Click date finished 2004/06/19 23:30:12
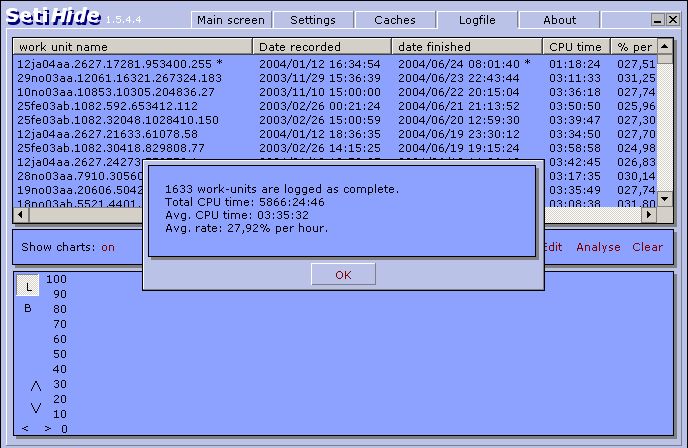Viewport: 688px width, 448px height. (x=459, y=134)
